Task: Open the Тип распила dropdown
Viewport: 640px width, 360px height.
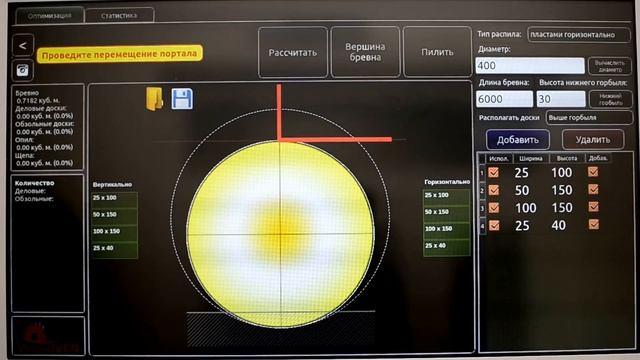Action: point(579,35)
